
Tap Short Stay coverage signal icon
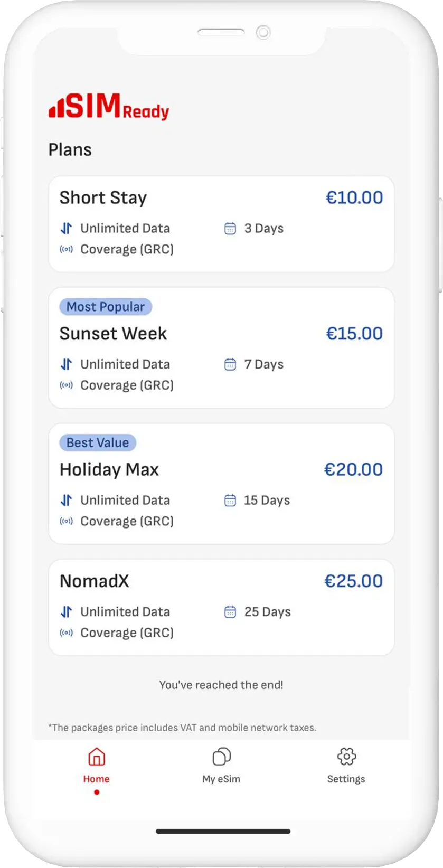(x=66, y=249)
